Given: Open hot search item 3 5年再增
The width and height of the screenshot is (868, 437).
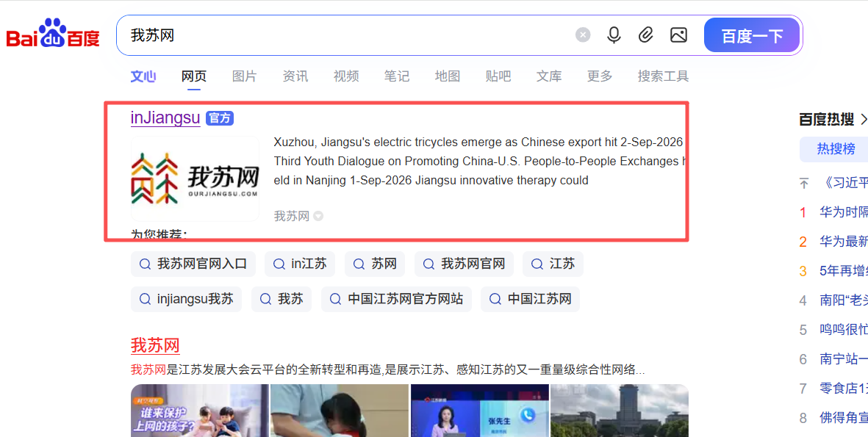Looking at the screenshot, I should point(844,271).
